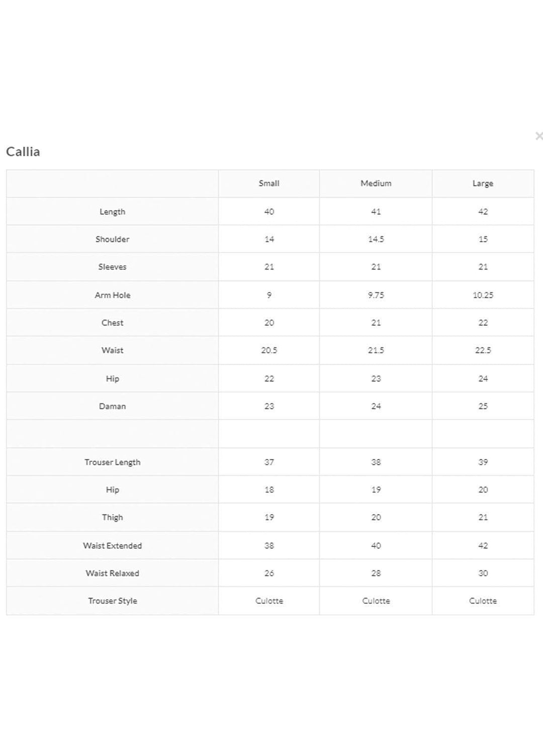The width and height of the screenshot is (543, 756).
Task: Click the Large Arm Hole value 10.25
Action: coord(483,295)
